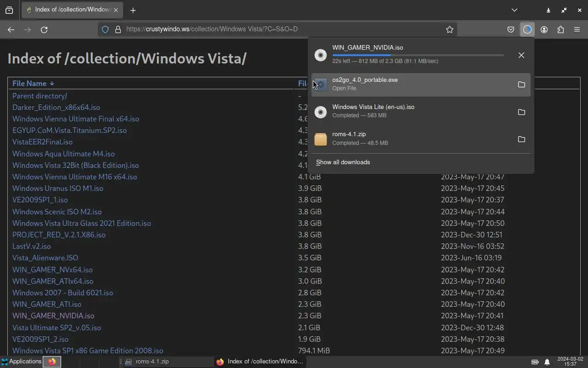Close the Index of /collection tab
This screenshot has height=368, width=588.
click(116, 10)
